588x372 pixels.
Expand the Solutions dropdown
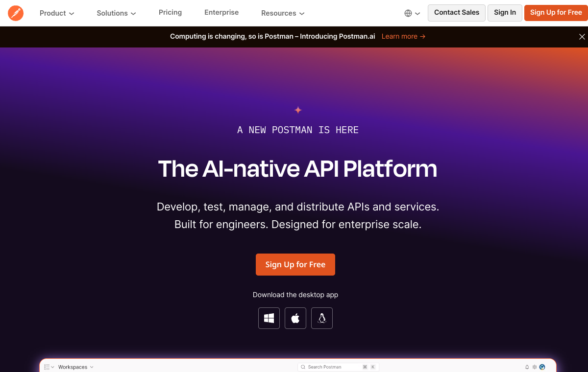coord(116,13)
